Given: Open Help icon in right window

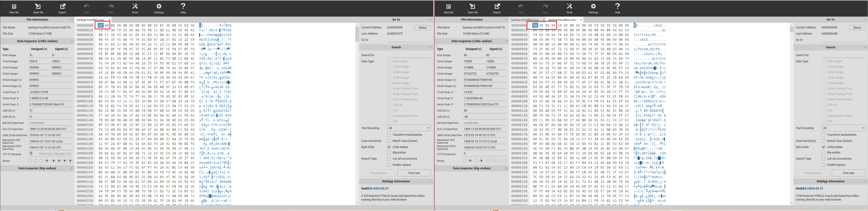Looking at the screenshot, I should [617, 6].
